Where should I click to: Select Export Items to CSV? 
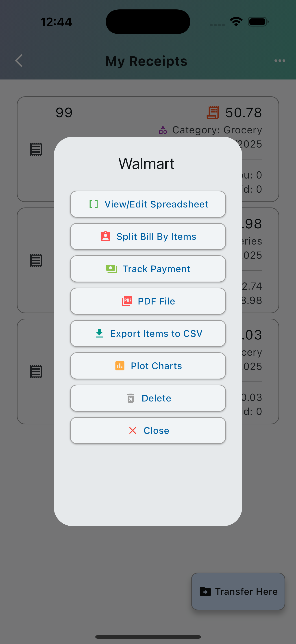tap(156, 333)
